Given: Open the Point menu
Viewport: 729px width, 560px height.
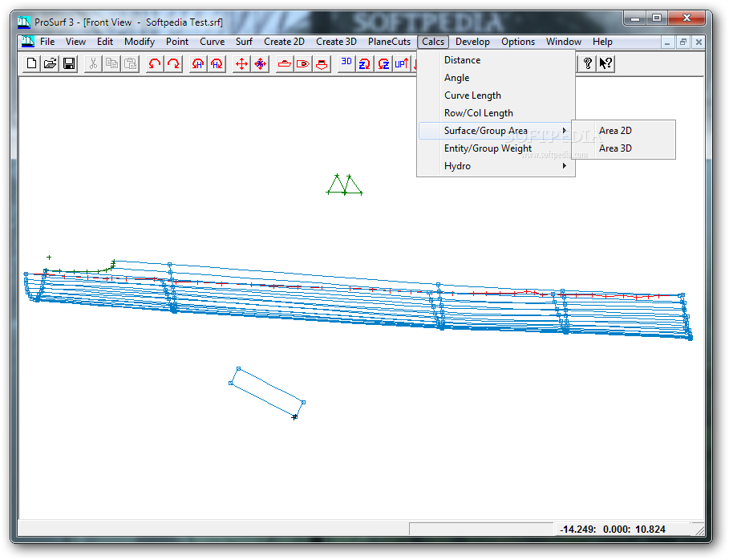Looking at the screenshot, I should click(177, 42).
